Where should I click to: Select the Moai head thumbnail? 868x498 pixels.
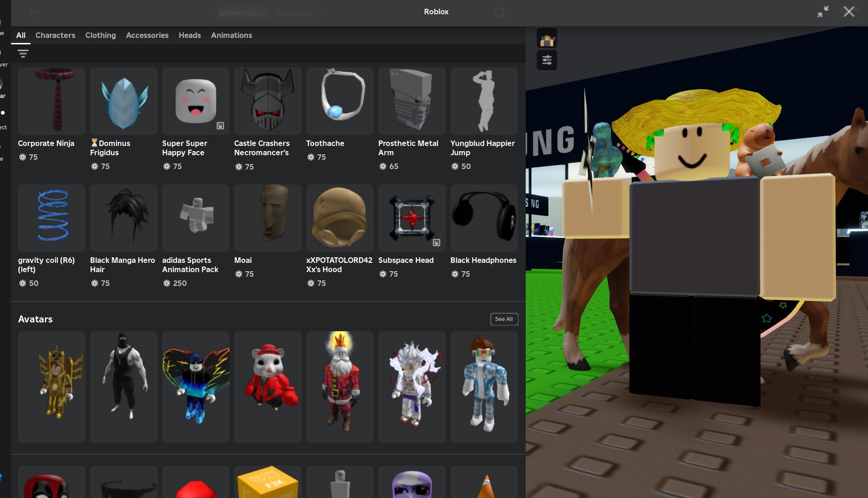(267, 218)
